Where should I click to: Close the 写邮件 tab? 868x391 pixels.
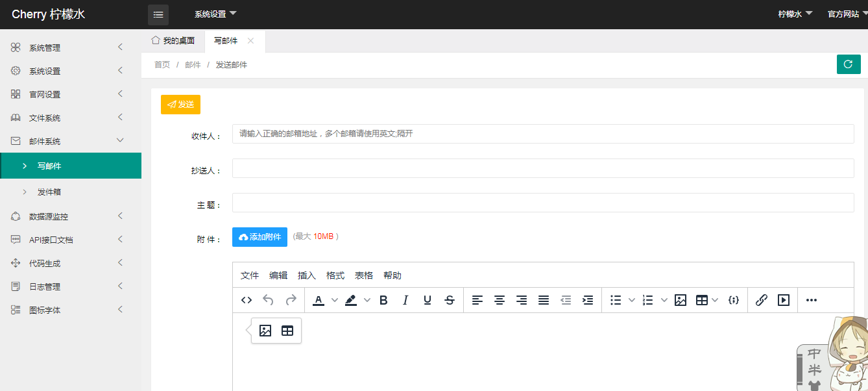click(250, 41)
